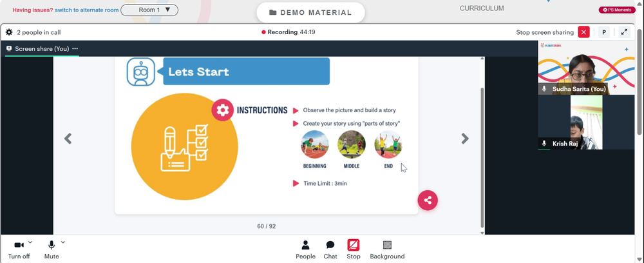Expand camera options chevron
Screen dimensions: 644x263
tap(30, 242)
